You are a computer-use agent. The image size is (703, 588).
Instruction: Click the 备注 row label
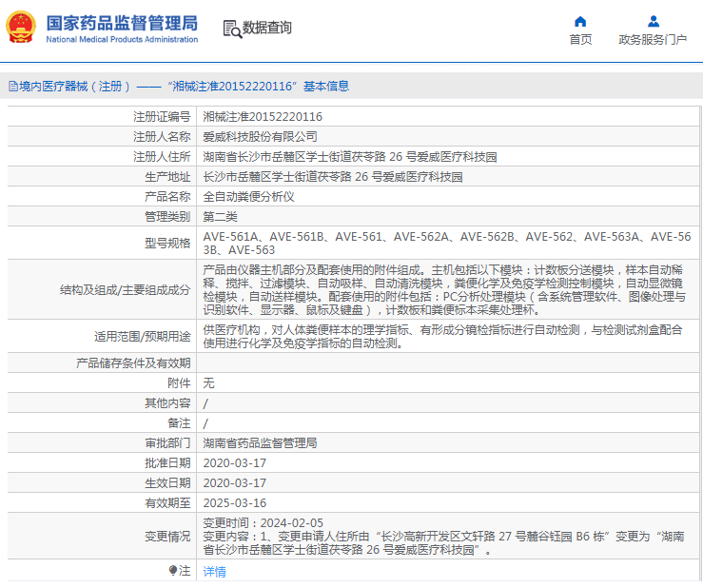[179, 423]
